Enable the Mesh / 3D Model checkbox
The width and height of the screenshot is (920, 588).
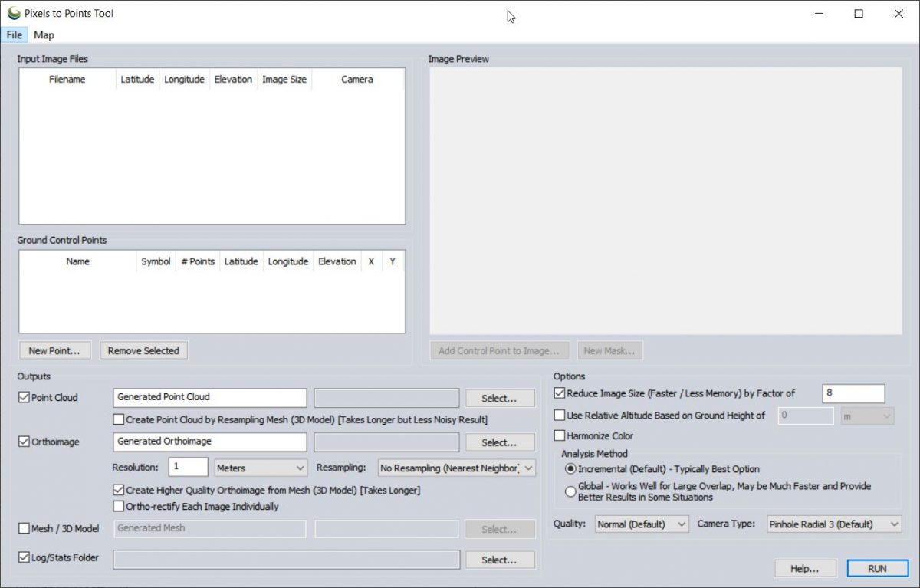24,528
